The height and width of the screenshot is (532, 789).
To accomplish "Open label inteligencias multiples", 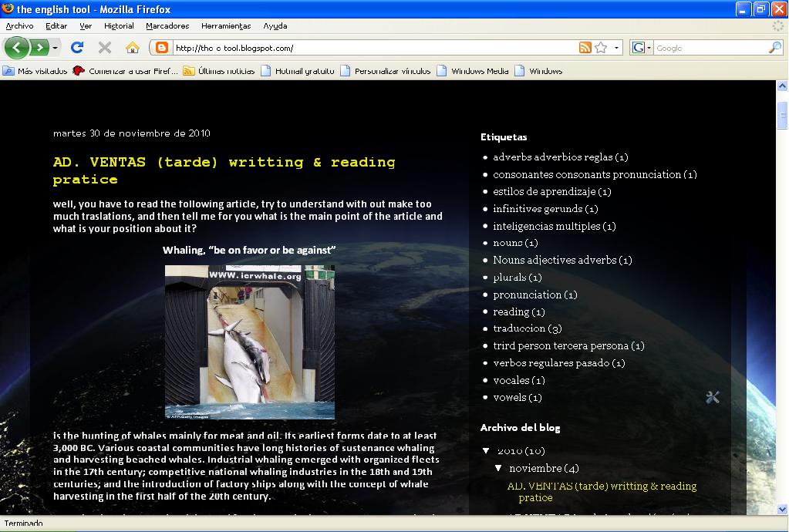I will [547, 226].
